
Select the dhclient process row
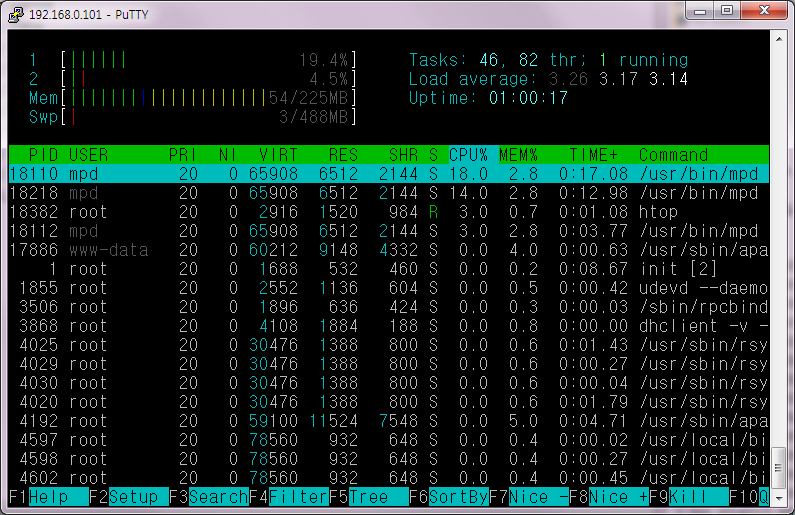pos(380,326)
